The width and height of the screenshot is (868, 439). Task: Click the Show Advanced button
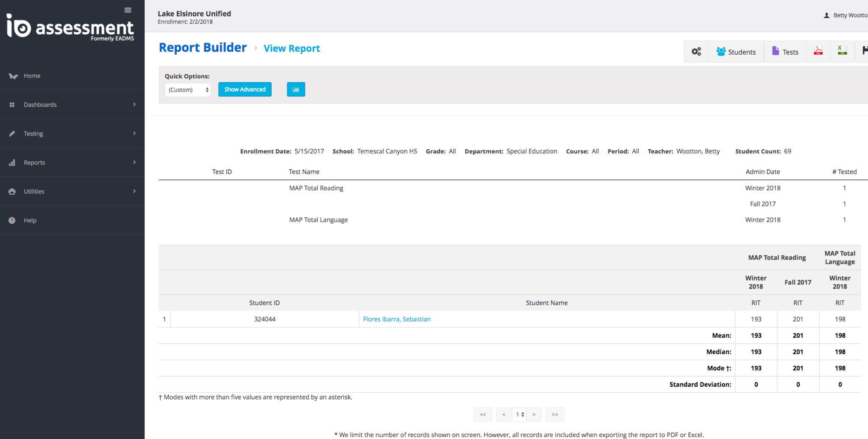[x=245, y=89]
